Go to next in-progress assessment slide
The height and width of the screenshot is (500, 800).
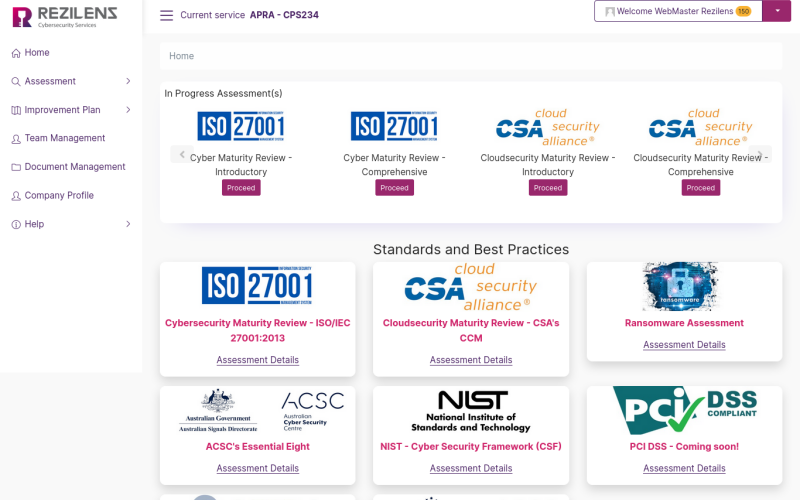pyautogui.click(x=760, y=154)
